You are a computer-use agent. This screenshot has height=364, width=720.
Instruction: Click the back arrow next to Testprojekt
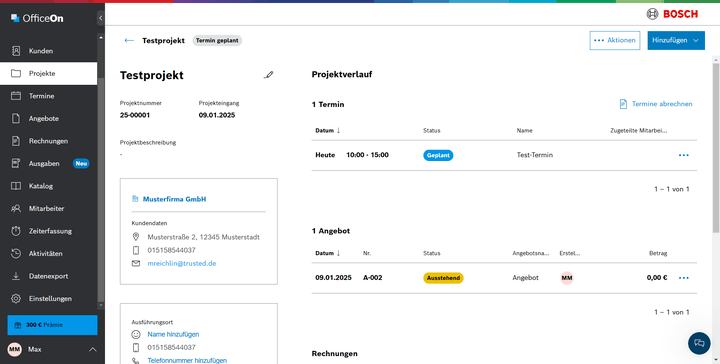[x=129, y=40]
